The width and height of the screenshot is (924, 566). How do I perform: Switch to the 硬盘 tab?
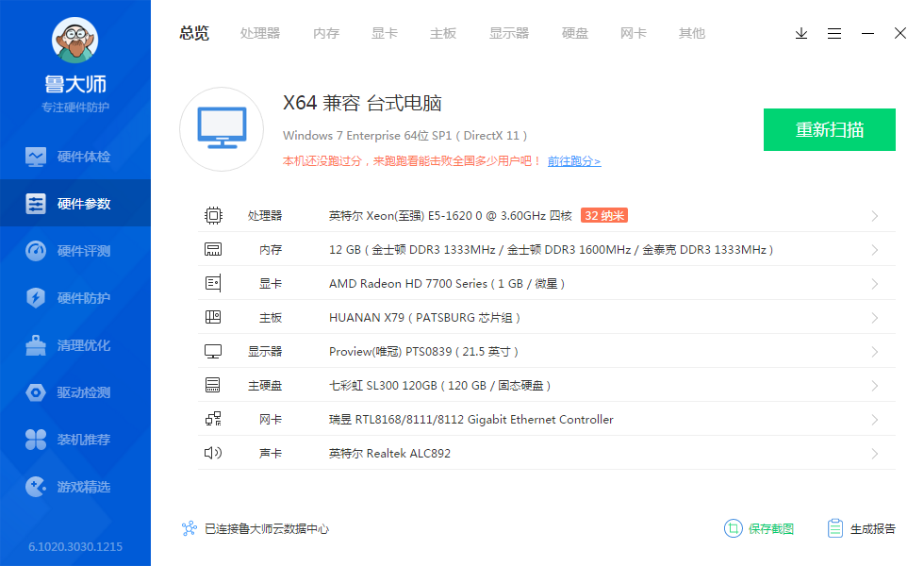pos(575,33)
